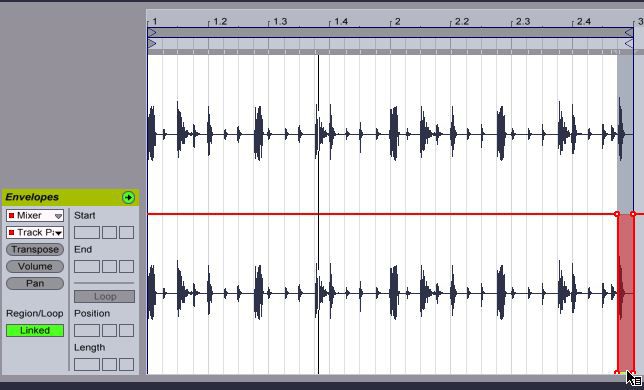644x390 pixels.
Task: Click beat marker 1.4 on the ruler
Action: 341,21
